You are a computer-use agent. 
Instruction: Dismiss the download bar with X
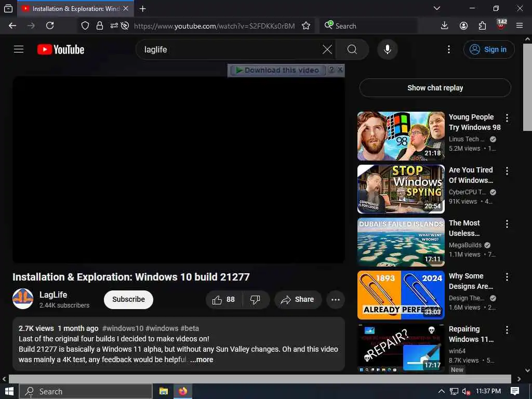pos(340,70)
